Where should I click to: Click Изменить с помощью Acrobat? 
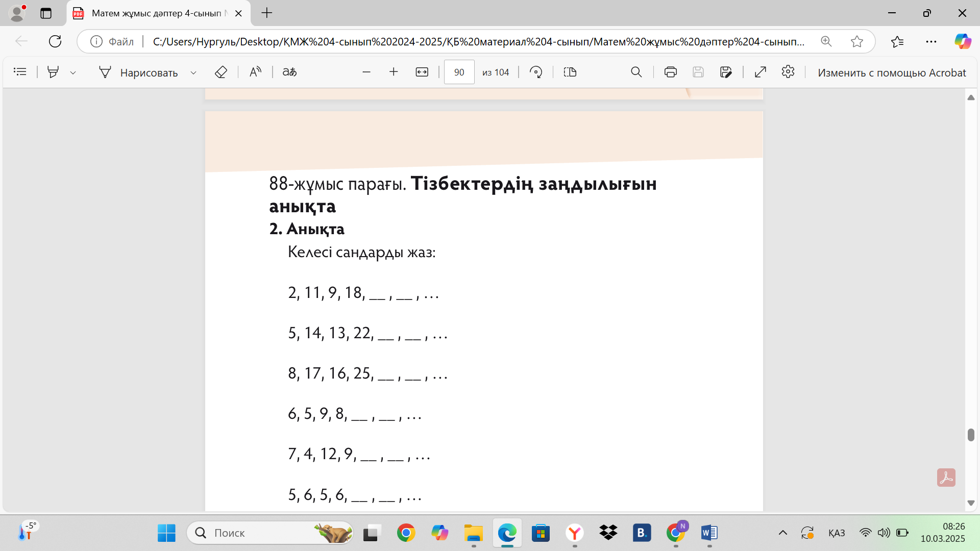coord(891,72)
